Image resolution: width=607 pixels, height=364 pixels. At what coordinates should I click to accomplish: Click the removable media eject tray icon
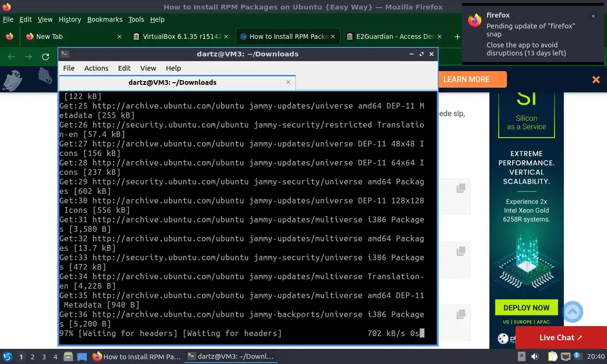pos(522,356)
